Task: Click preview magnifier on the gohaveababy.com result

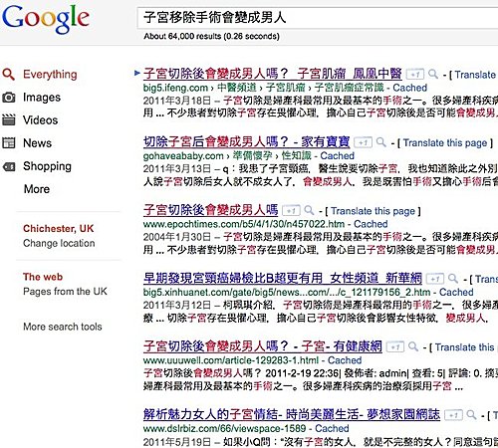Action: (380, 142)
